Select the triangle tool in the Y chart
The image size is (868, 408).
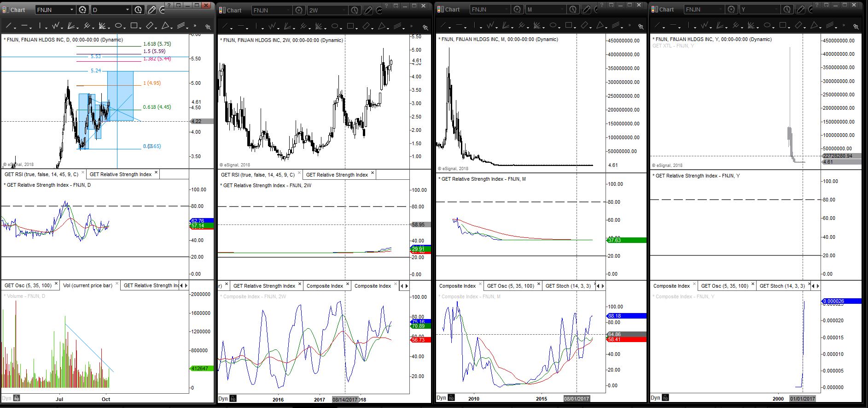click(x=815, y=25)
